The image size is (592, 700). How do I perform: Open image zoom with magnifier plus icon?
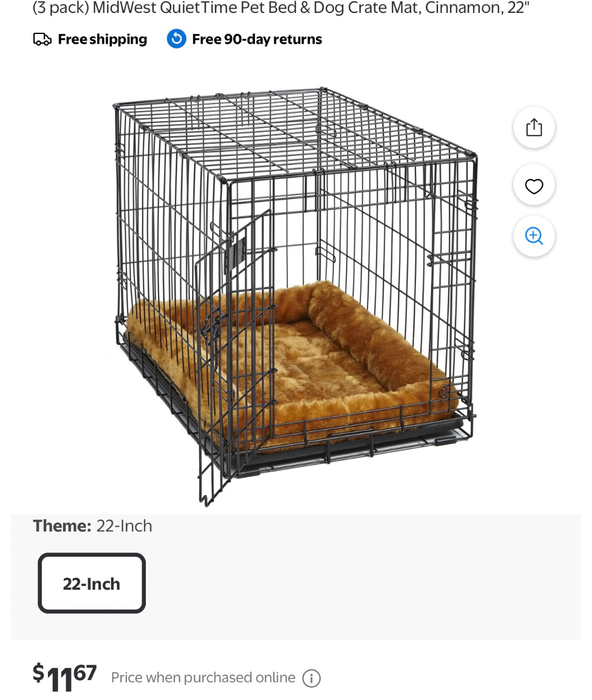tap(534, 236)
